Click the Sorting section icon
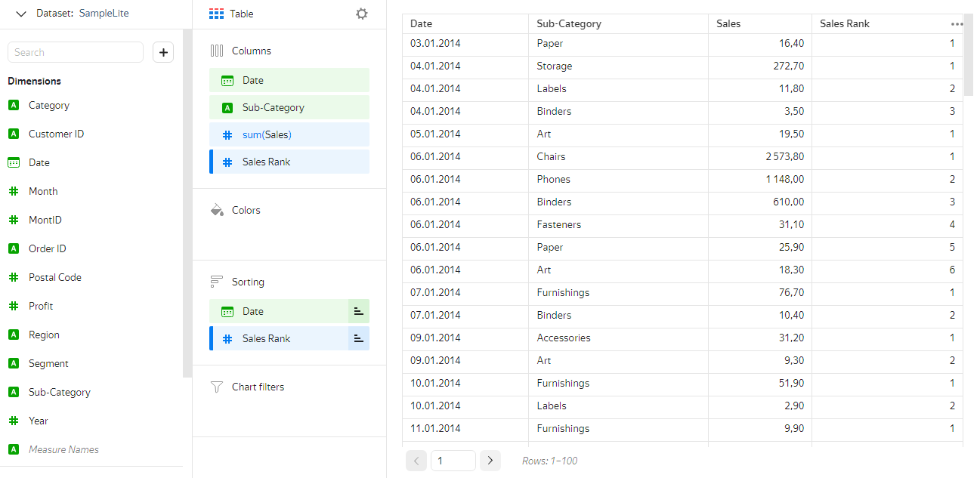 (x=217, y=282)
